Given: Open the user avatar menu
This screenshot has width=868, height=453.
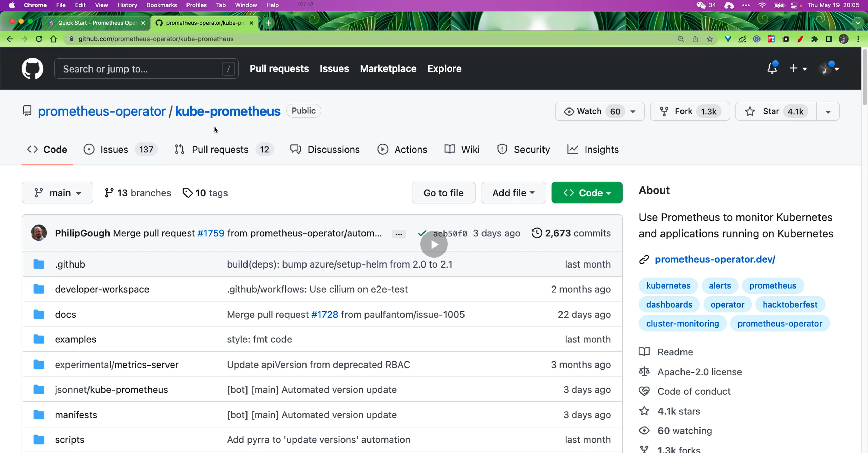Looking at the screenshot, I should point(828,68).
